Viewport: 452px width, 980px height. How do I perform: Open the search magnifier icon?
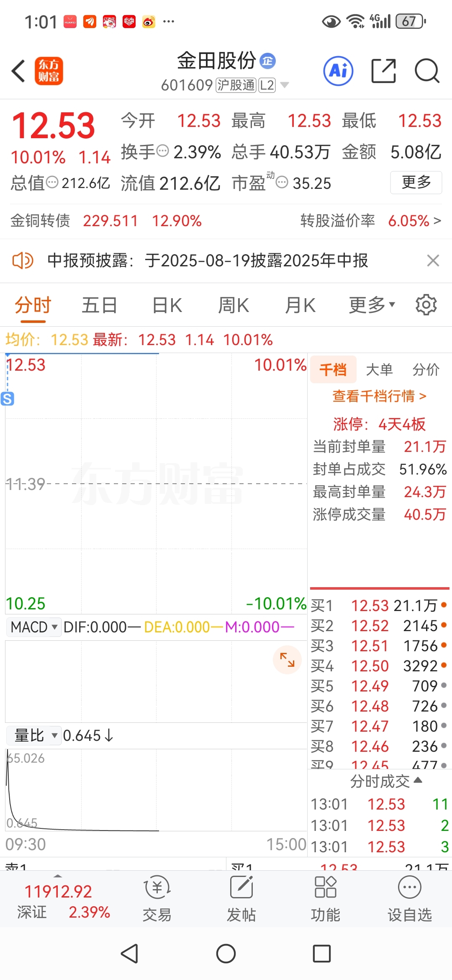(427, 71)
